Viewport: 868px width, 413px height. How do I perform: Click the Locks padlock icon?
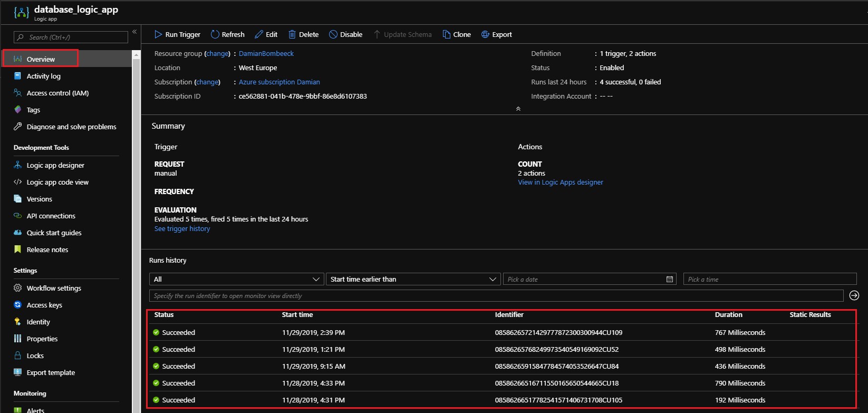coord(17,356)
